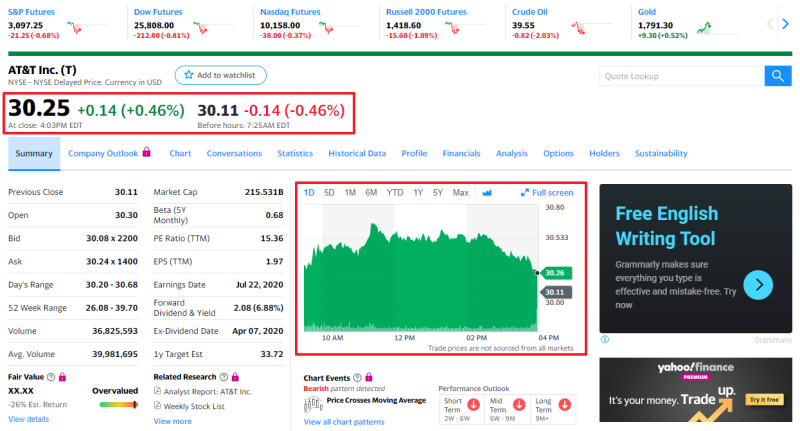This screenshot has width=800, height=431.
Task: Click the lock icon beside Related Research
Action: (235, 377)
